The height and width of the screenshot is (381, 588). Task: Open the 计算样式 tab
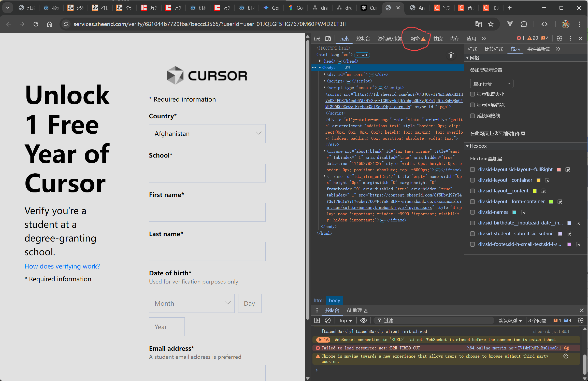coord(494,49)
